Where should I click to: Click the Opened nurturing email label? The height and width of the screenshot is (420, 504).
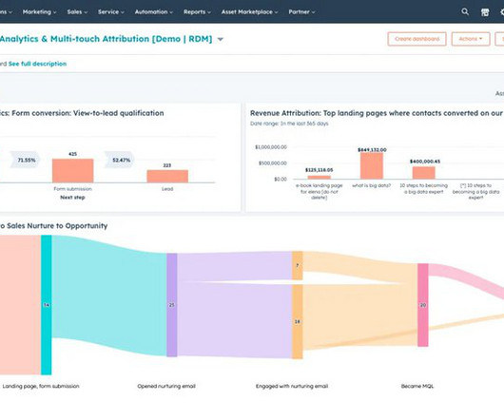point(166,386)
